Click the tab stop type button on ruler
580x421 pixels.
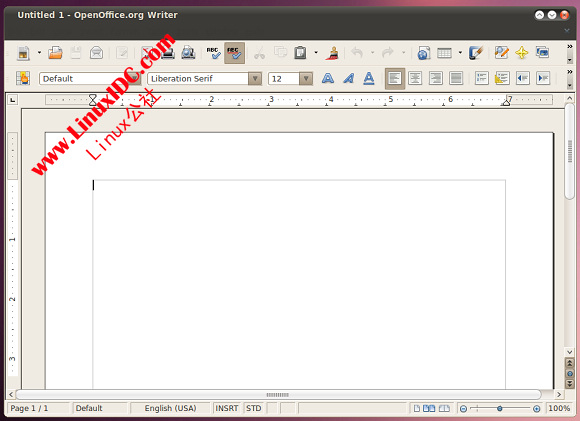[x=13, y=100]
